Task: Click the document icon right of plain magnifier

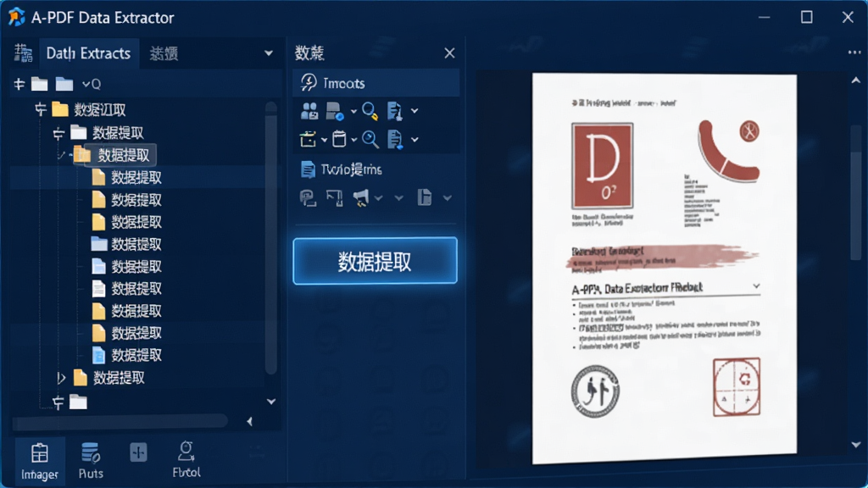Action: (x=395, y=140)
